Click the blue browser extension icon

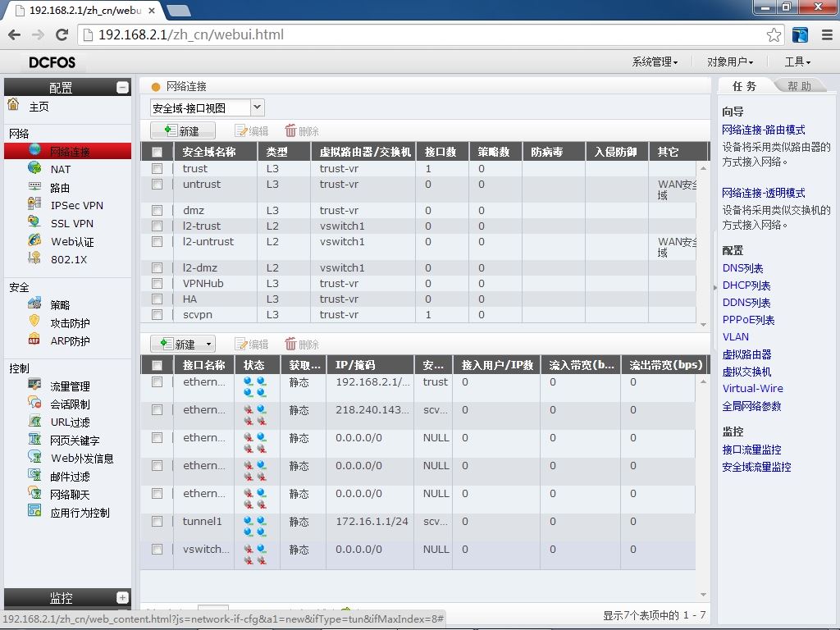[x=800, y=34]
